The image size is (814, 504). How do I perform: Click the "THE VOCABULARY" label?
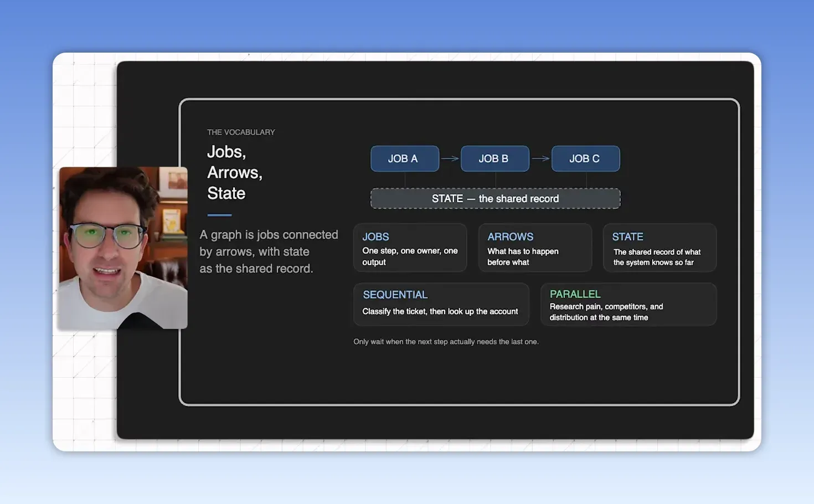[x=241, y=132]
